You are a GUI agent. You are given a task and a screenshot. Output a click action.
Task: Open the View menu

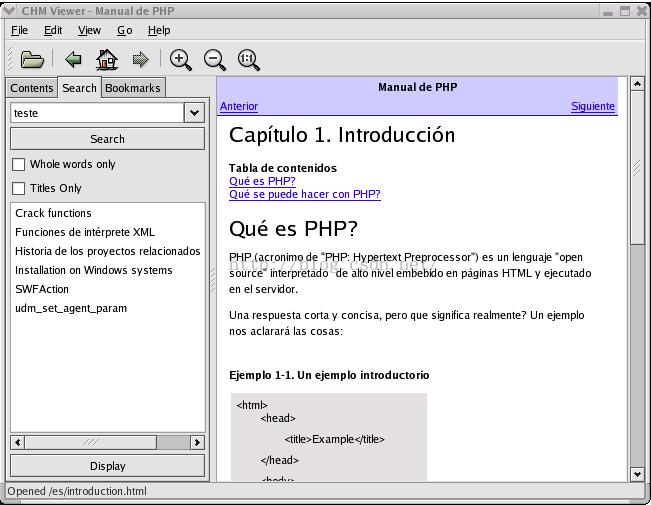[x=89, y=30]
